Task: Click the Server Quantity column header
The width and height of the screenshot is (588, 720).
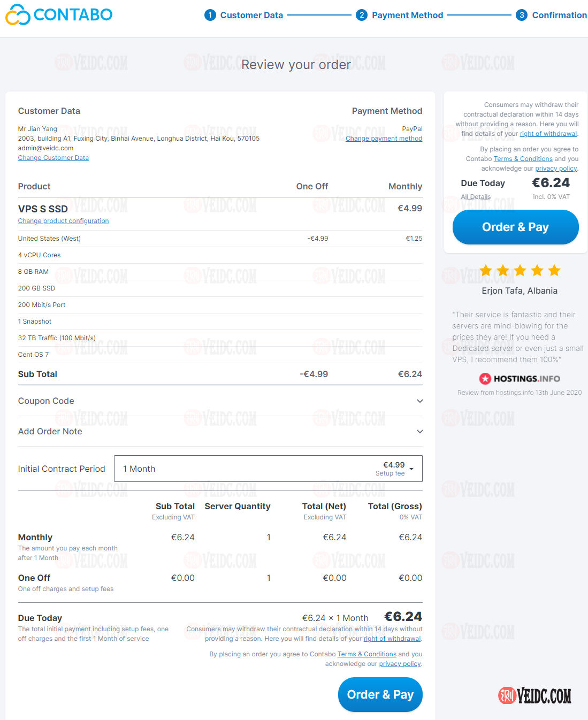Action: click(238, 507)
